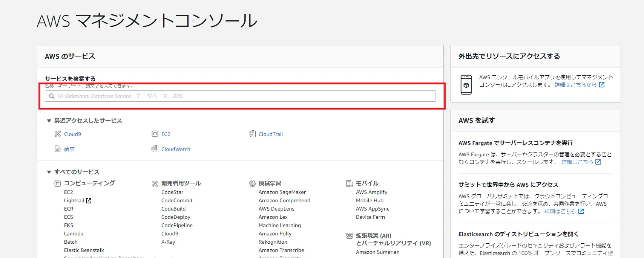Open Elastic Beanstalk

(x=84, y=250)
